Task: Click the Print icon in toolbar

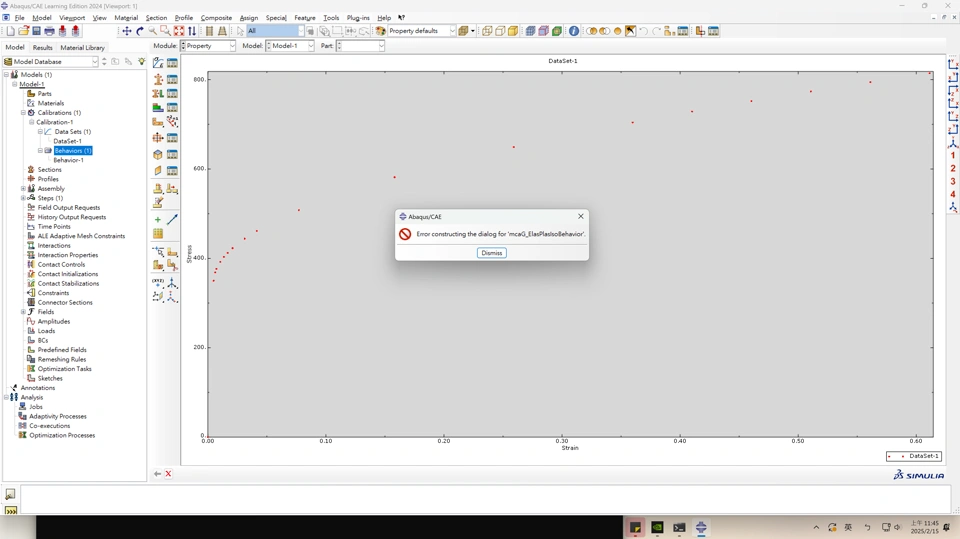Action: point(49,31)
